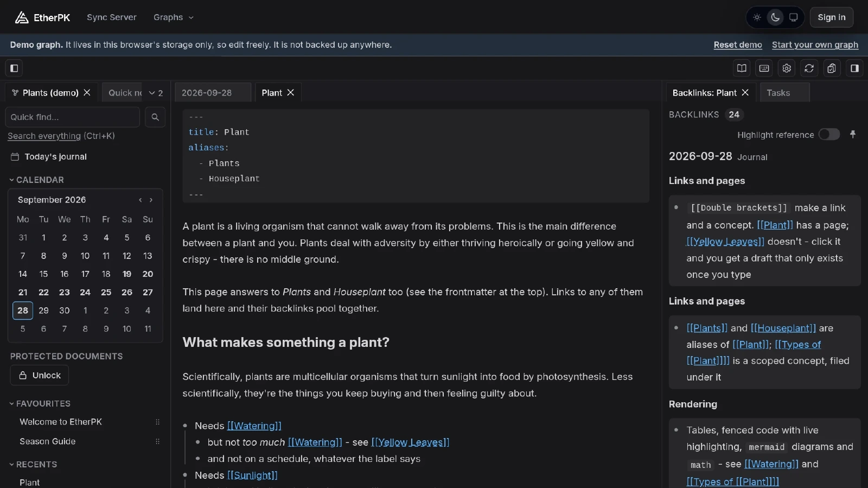Image resolution: width=868 pixels, height=488 pixels.
Task: Open the Graphs dropdown menu
Action: click(174, 17)
